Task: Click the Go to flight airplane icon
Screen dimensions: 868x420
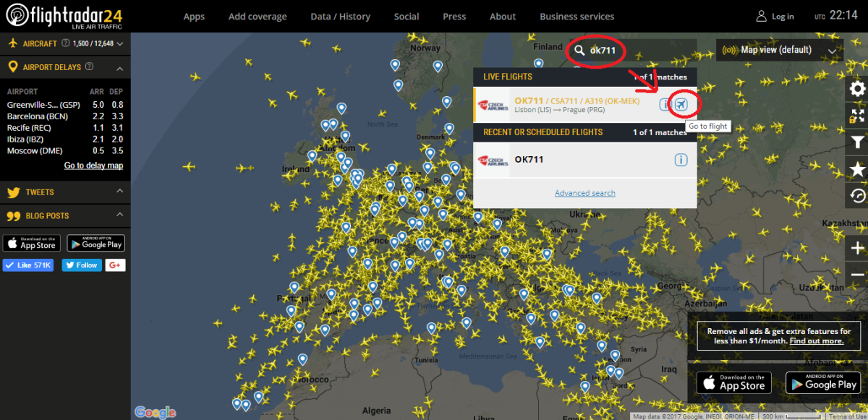Action: (x=681, y=105)
